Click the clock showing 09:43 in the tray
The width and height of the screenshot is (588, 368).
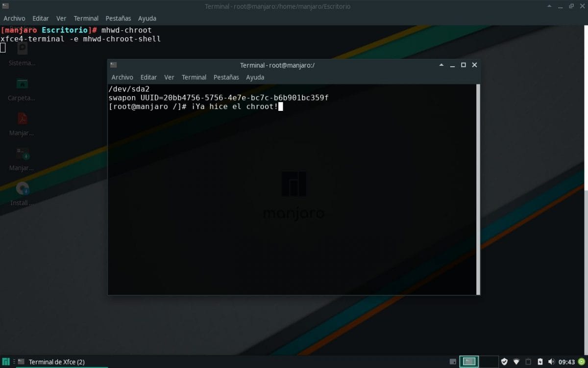pyautogui.click(x=567, y=362)
